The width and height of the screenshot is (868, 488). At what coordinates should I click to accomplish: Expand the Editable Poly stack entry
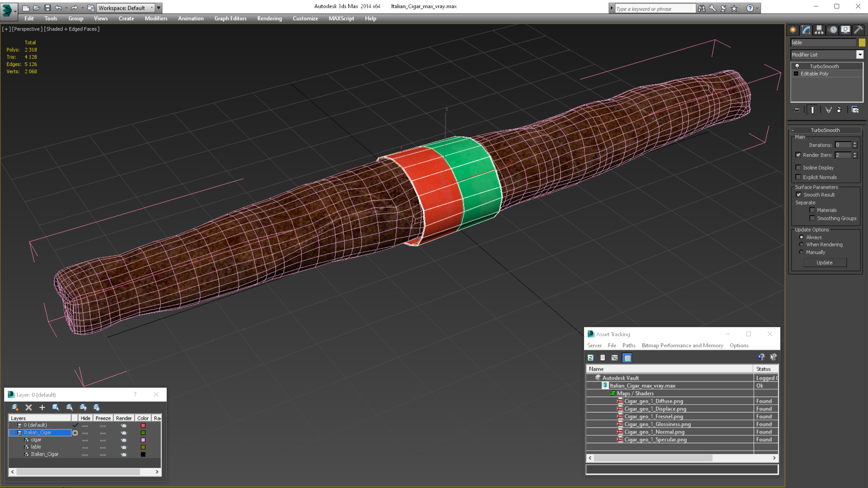pyautogui.click(x=796, y=74)
